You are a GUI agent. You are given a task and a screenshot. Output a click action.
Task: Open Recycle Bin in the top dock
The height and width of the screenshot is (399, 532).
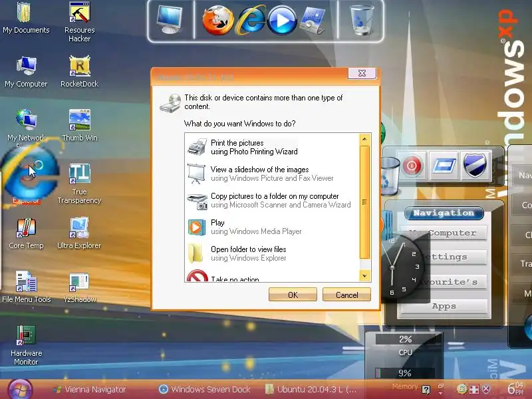tap(362, 20)
